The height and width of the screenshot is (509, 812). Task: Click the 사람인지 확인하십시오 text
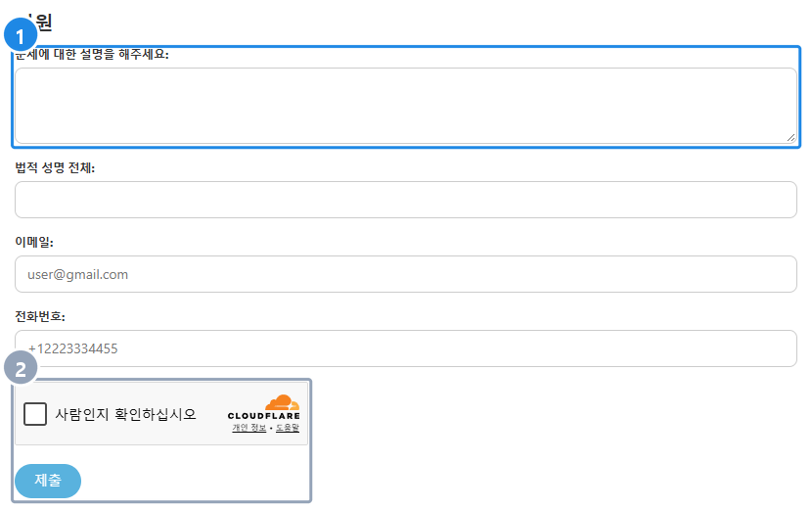pos(125,414)
